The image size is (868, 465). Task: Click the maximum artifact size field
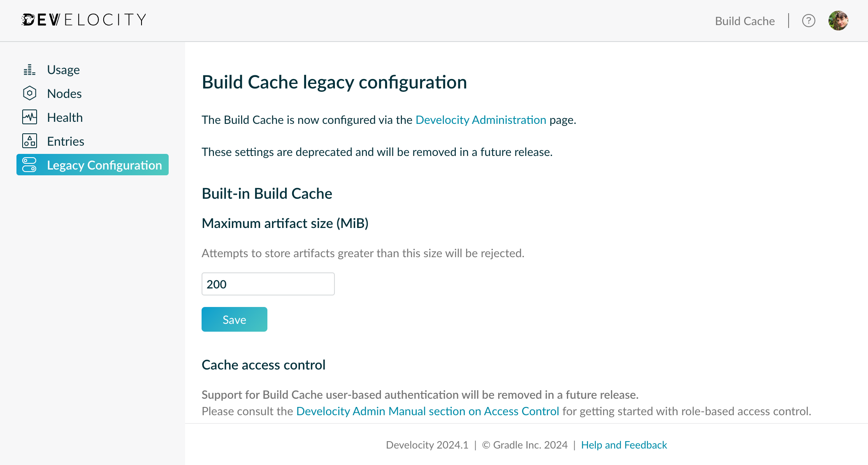tap(268, 284)
